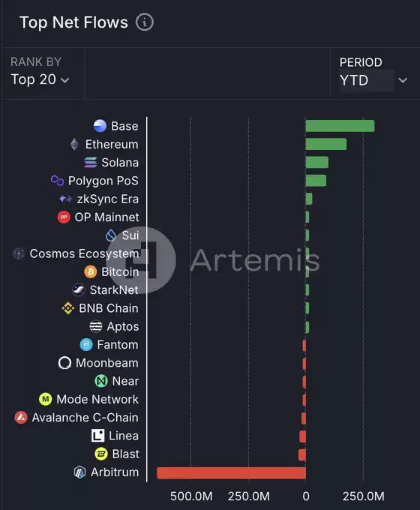Screen dimensions: 420x510
Task: Select the zkSync Era label
Action: click(x=108, y=199)
